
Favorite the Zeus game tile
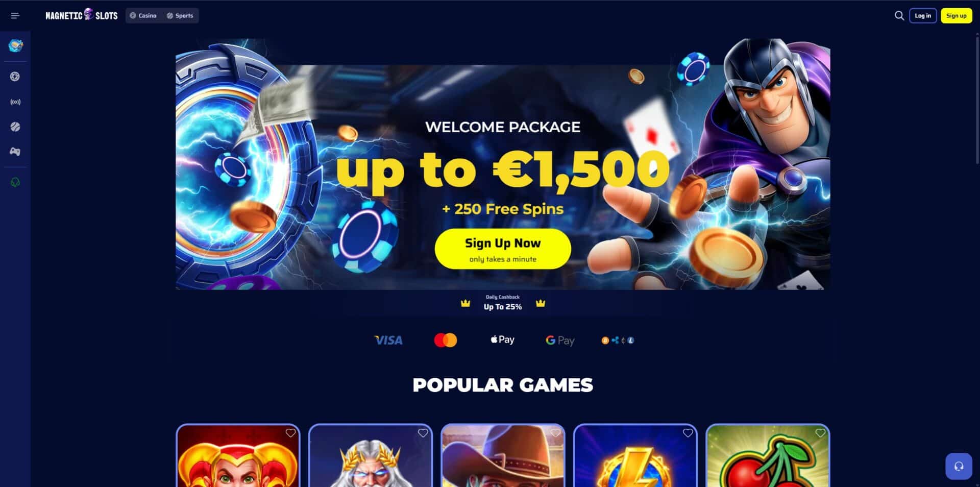click(x=423, y=433)
